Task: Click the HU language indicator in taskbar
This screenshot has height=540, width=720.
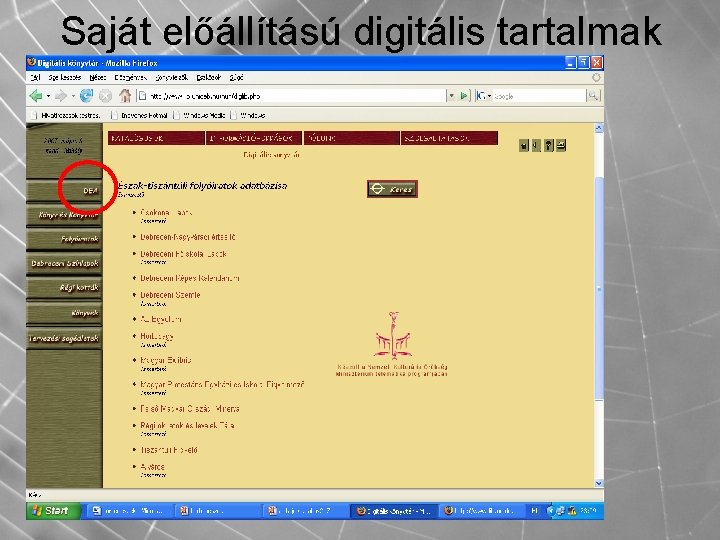Action: click(534, 511)
